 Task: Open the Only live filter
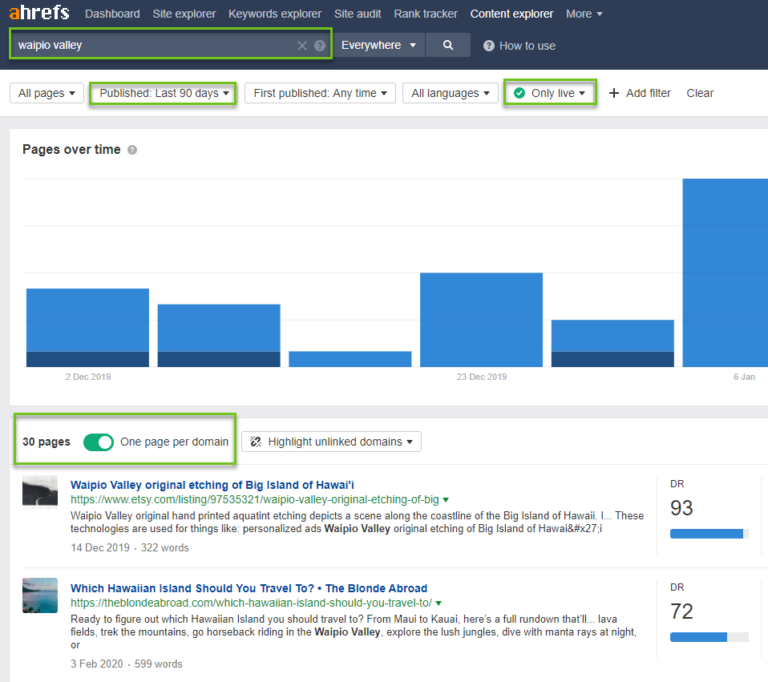click(x=550, y=93)
